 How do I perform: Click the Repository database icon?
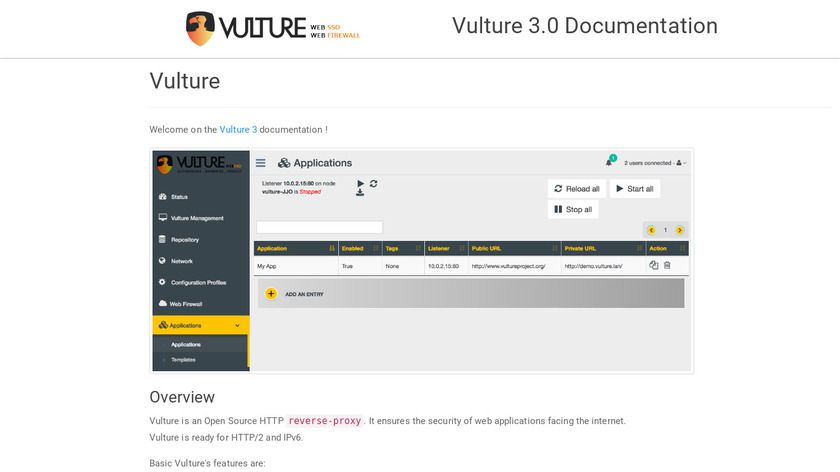pyautogui.click(x=162, y=239)
